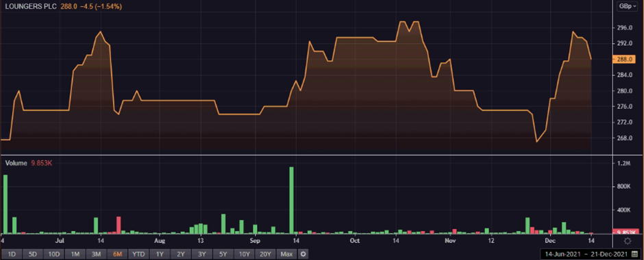Screen dimensions: 644x260
Task: Click the tallest green volume bar in September
Action: pos(291,200)
